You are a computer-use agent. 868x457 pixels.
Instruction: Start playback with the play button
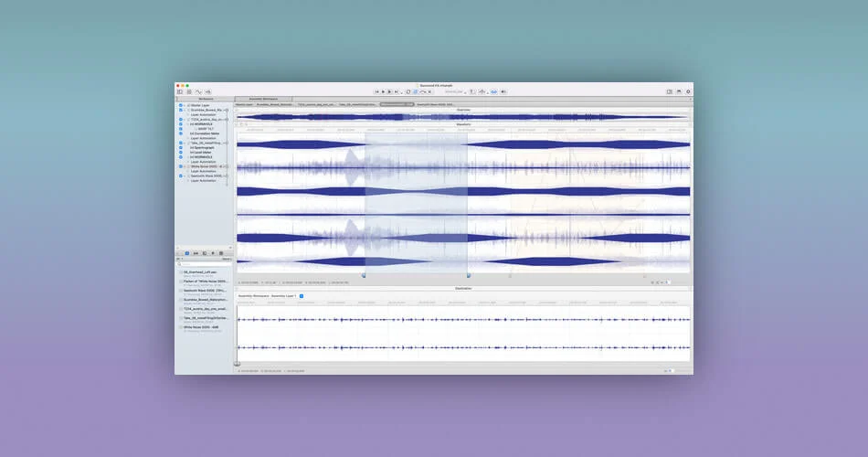click(383, 92)
